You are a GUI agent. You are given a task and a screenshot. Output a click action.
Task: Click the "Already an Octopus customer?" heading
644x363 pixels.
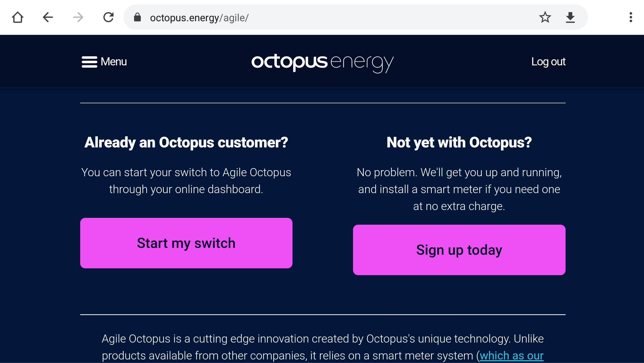(186, 143)
